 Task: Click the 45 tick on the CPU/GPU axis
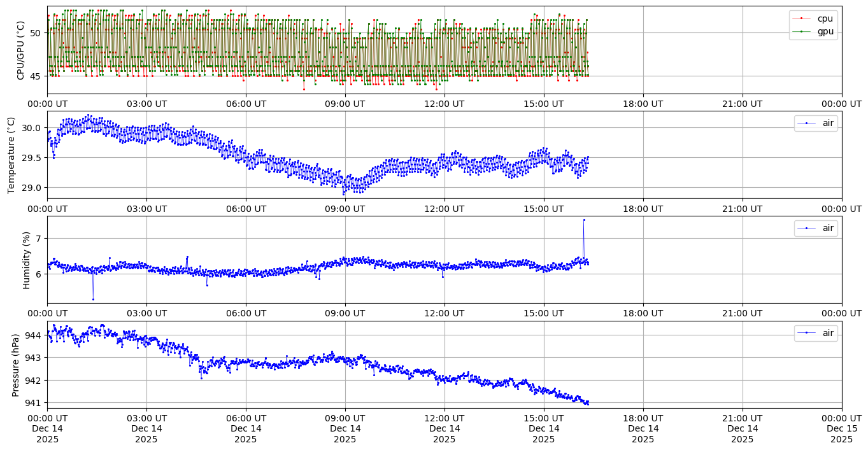35,76
